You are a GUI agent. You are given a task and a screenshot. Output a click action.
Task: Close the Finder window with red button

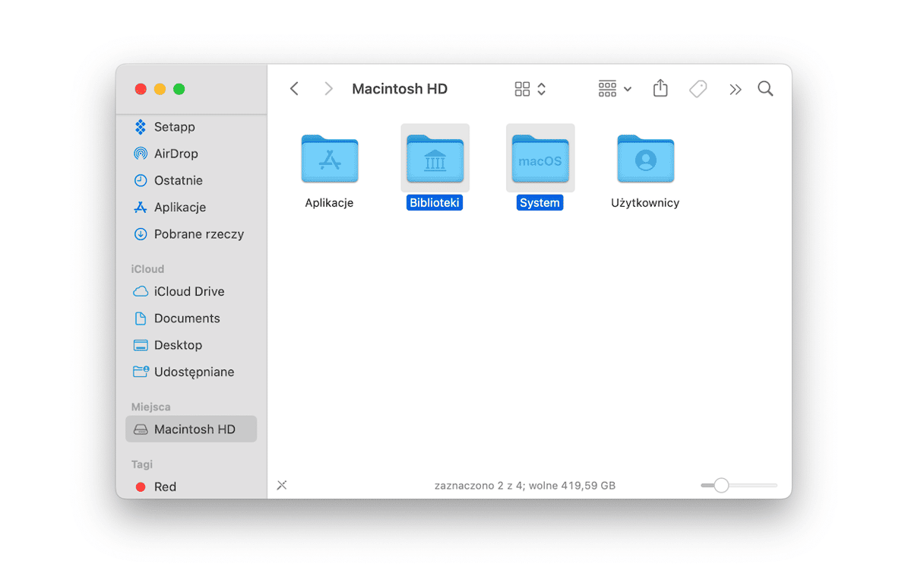click(x=141, y=89)
